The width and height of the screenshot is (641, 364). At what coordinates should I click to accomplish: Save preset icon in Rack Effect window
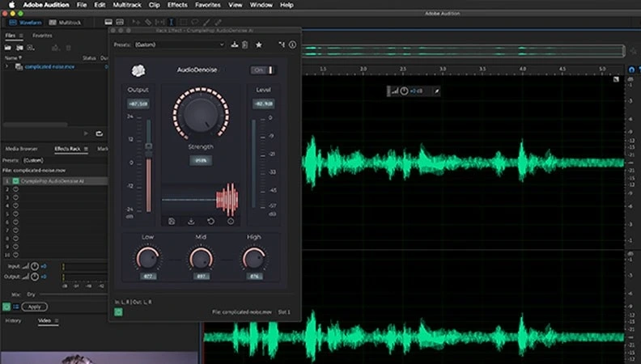coord(234,44)
